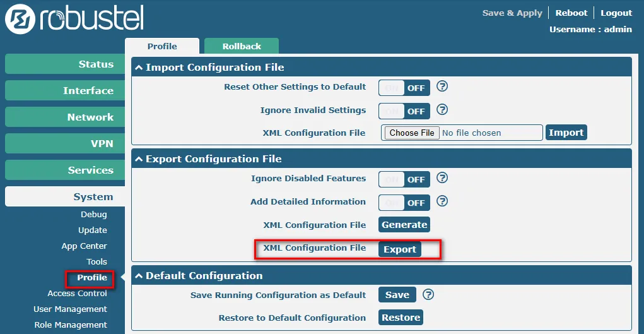Turn on Ignore Disabled Features switch

coord(404,179)
